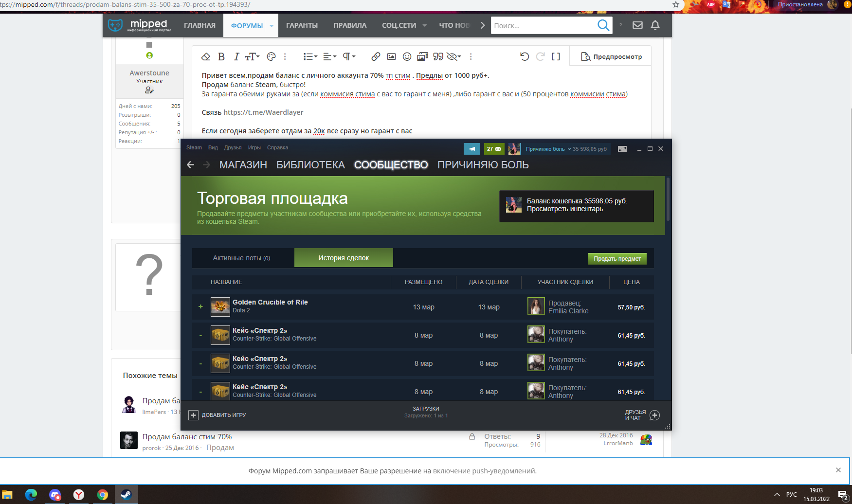Image resolution: width=852 pixels, height=504 pixels.
Task: Open Steam from the Windows taskbar
Action: (x=126, y=495)
